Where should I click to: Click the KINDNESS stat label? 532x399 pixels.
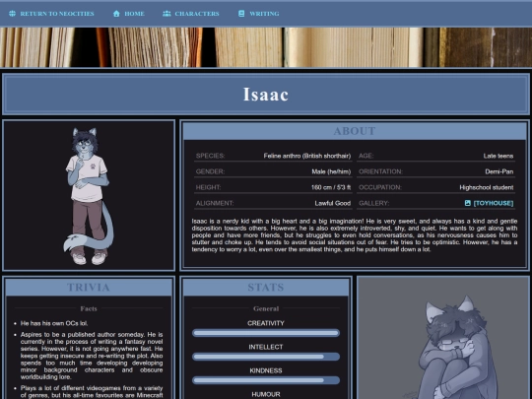click(x=266, y=370)
